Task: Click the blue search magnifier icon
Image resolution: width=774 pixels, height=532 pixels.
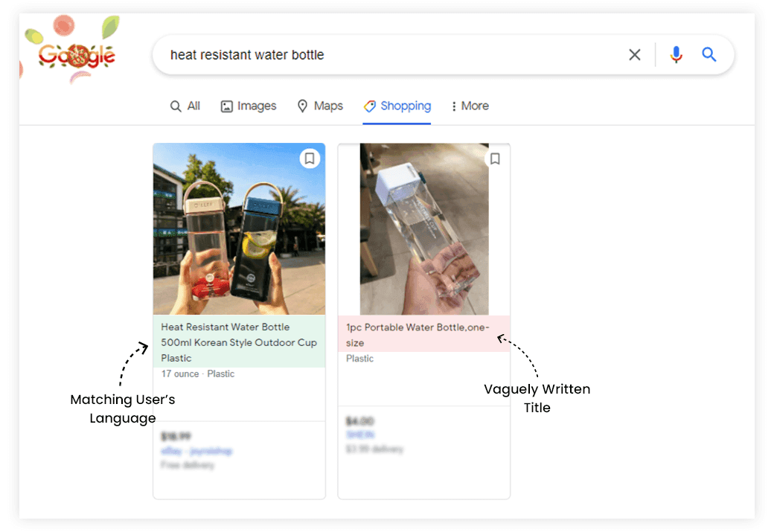Action: [x=709, y=54]
